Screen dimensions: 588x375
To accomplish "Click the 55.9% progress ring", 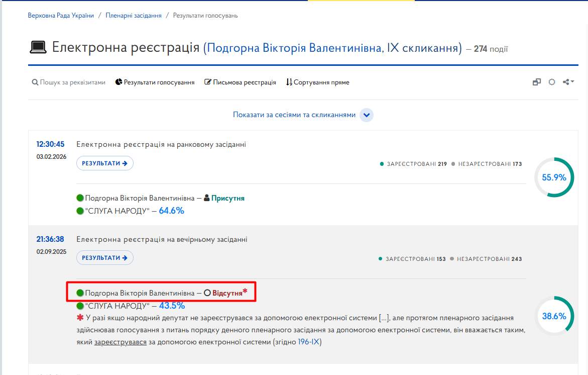I will pyautogui.click(x=554, y=177).
